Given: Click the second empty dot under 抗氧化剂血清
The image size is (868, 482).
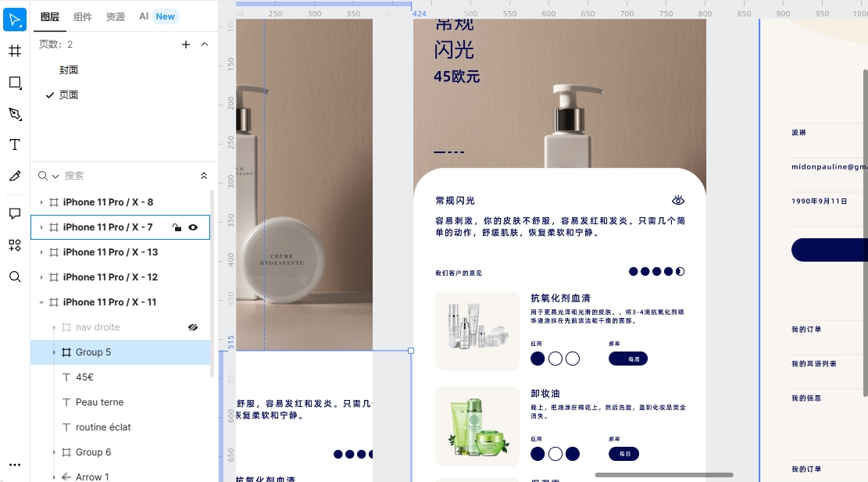Looking at the screenshot, I should 555,359.
